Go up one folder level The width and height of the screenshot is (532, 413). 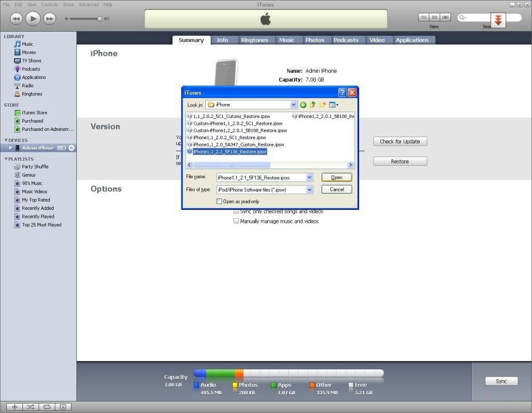click(313, 105)
